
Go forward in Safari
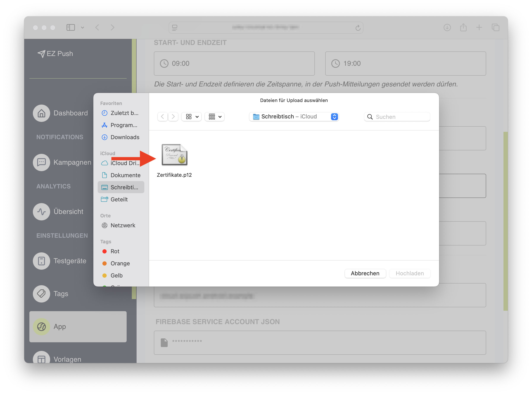coord(112,27)
